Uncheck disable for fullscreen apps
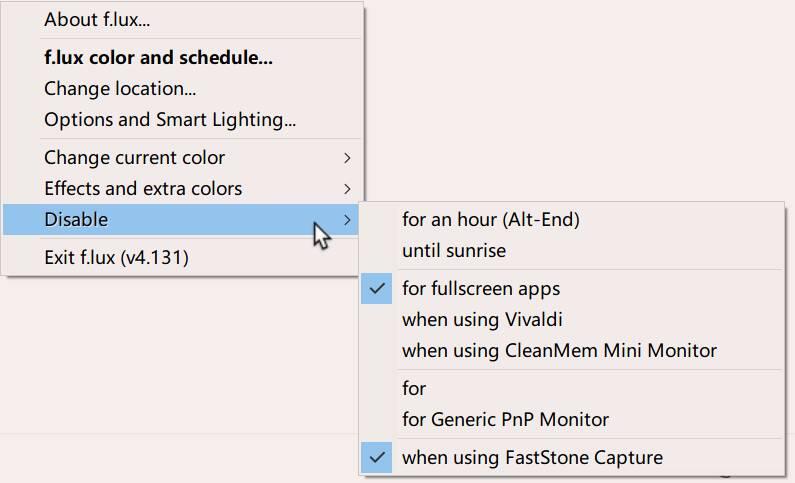795x483 pixels. pos(481,289)
